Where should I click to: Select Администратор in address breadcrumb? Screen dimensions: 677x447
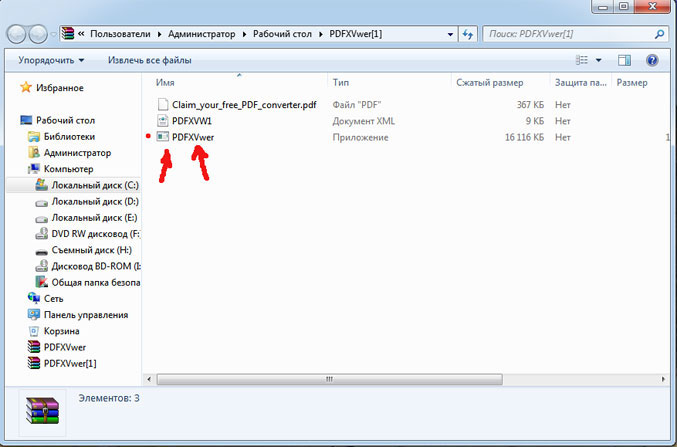pyautogui.click(x=202, y=34)
